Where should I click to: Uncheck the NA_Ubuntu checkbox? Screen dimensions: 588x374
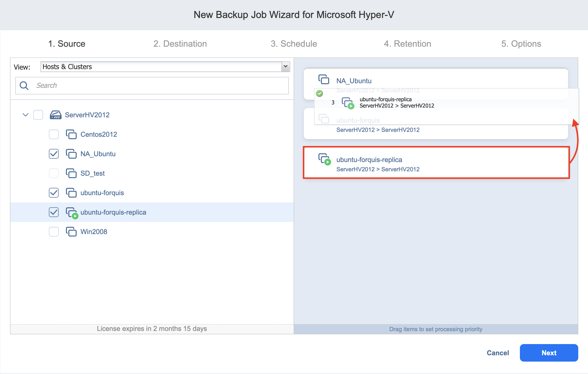coord(54,154)
